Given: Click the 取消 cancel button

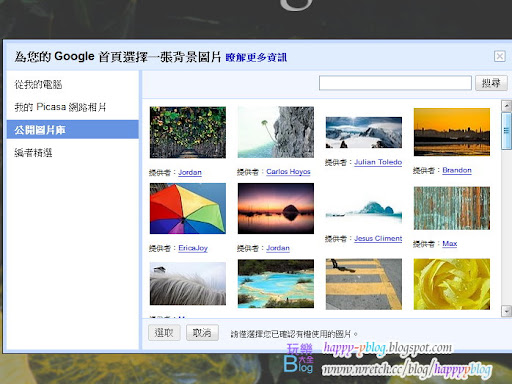Looking at the screenshot, I should tap(202, 332).
